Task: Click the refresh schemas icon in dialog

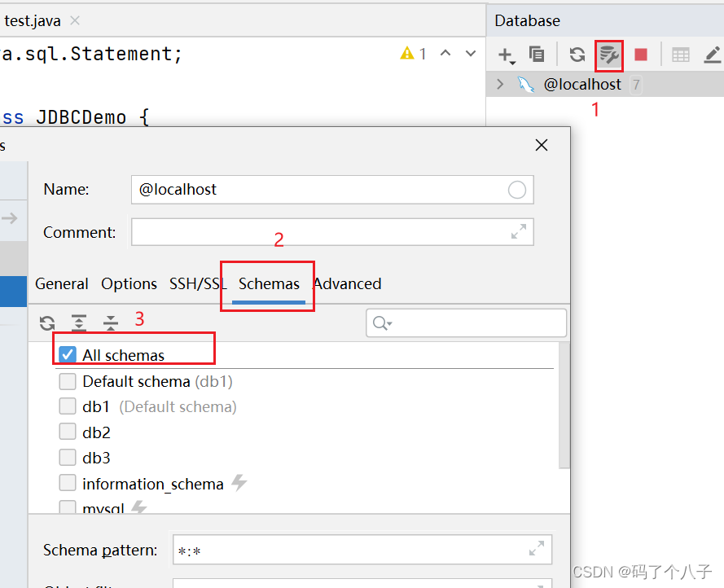Action: pos(46,323)
